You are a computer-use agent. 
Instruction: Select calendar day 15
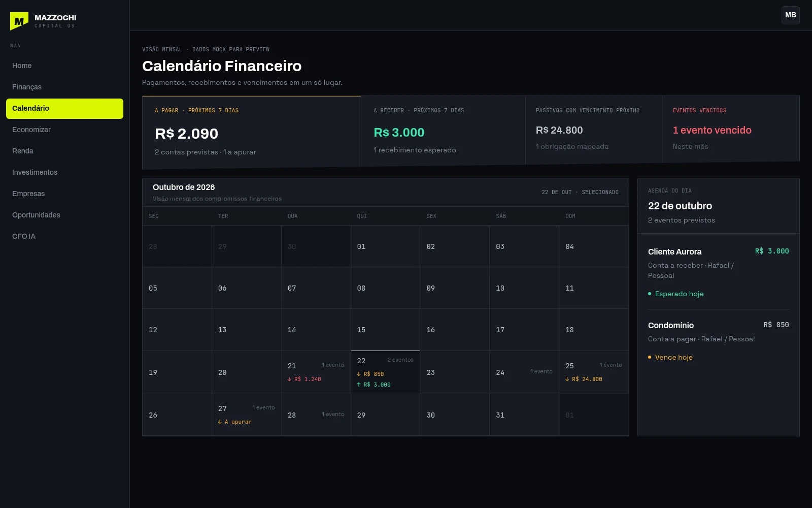point(385,330)
